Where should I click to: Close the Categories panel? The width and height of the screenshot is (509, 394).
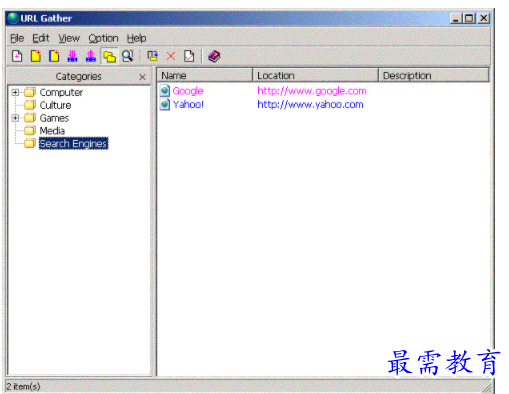[x=142, y=77]
